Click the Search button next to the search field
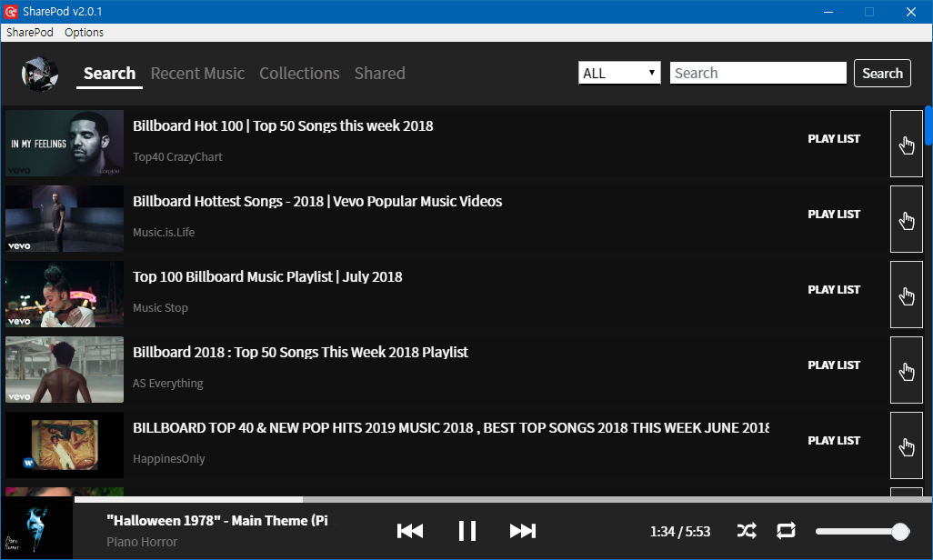The height and width of the screenshot is (560, 933). tap(882, 74)
